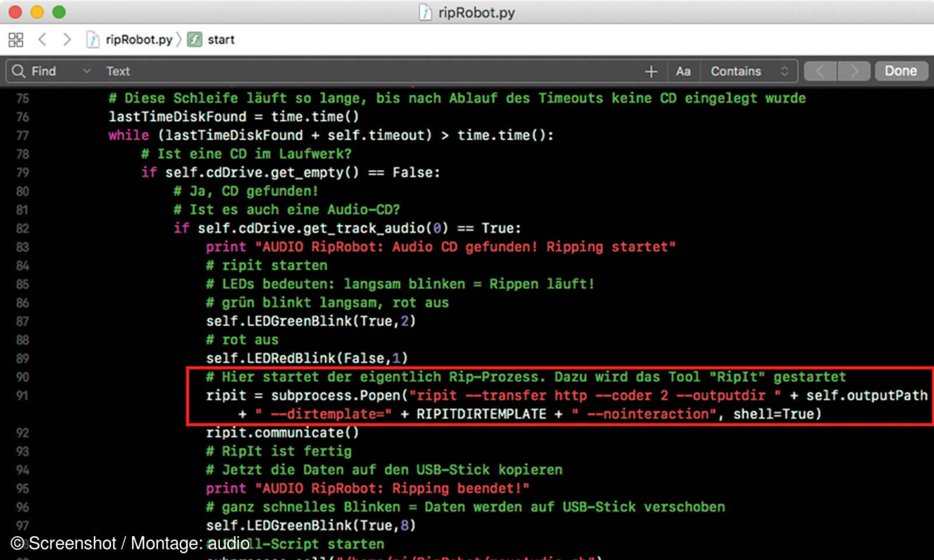Open the ripRobot.py breadcrumb menu
The width and height of the screenshot is (934, 560).
[x=139, y=40]
